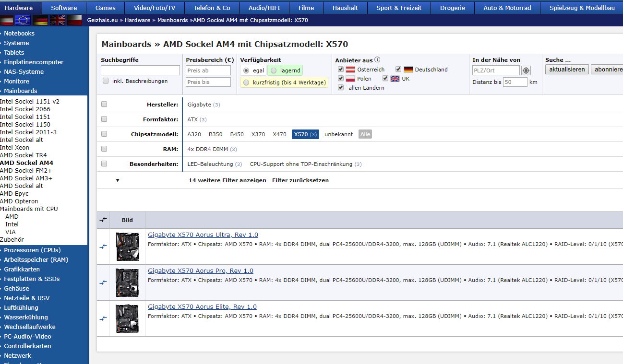Viewport: 623px width, 364px height.
Task: Show 14 weitere Filter anzeigen
Action: (228, 180)
